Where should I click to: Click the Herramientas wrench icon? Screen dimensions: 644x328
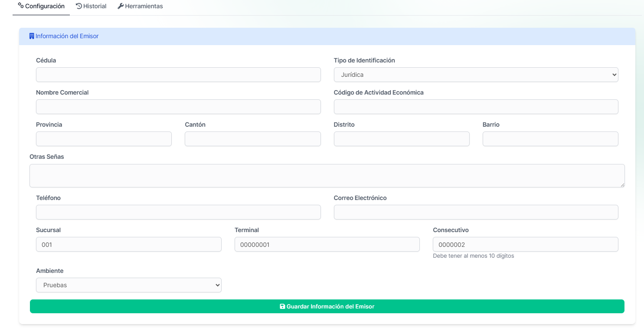(x=121, y=6)
